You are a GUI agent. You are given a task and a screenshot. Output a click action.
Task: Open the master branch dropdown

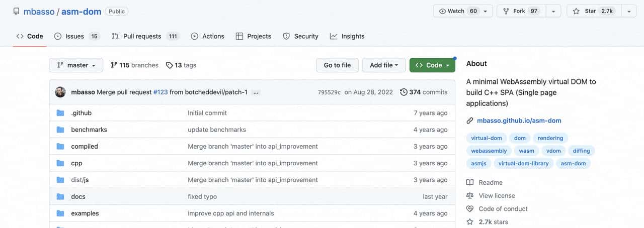coord(76,65)
